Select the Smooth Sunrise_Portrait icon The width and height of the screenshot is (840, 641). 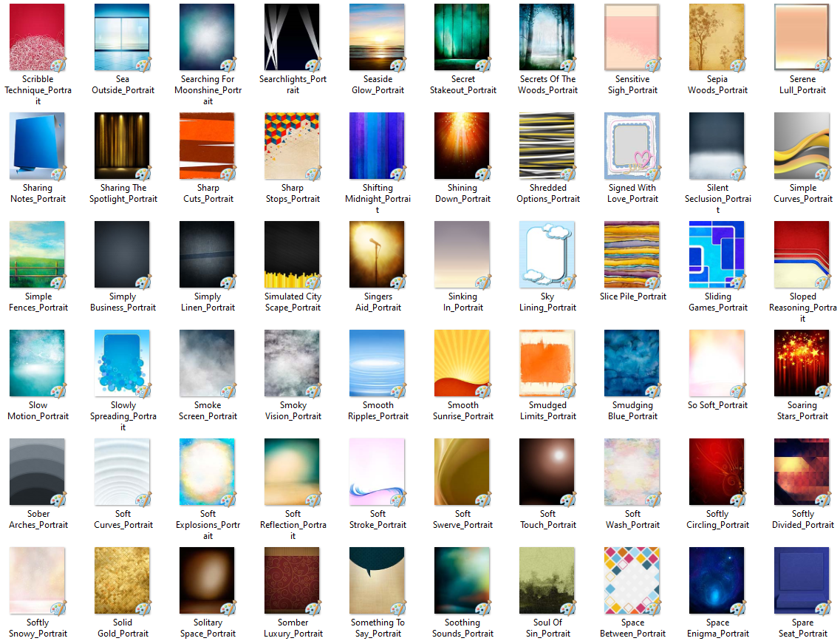click(x=462, y=363)
